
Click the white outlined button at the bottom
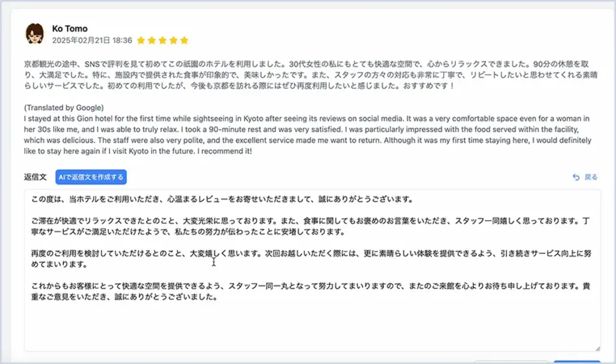click(x=511, y=362)
